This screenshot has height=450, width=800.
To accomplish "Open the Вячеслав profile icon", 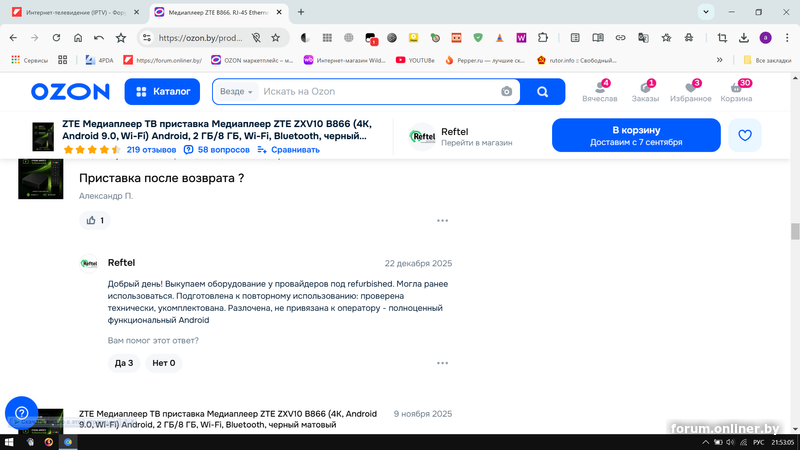I will pyautogui.click(x=599, y=92).
